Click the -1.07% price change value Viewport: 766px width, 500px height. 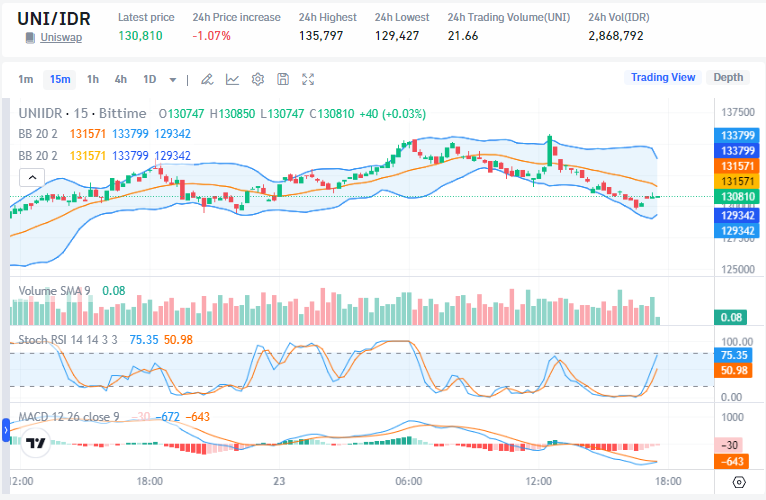(x=212, y=36)
